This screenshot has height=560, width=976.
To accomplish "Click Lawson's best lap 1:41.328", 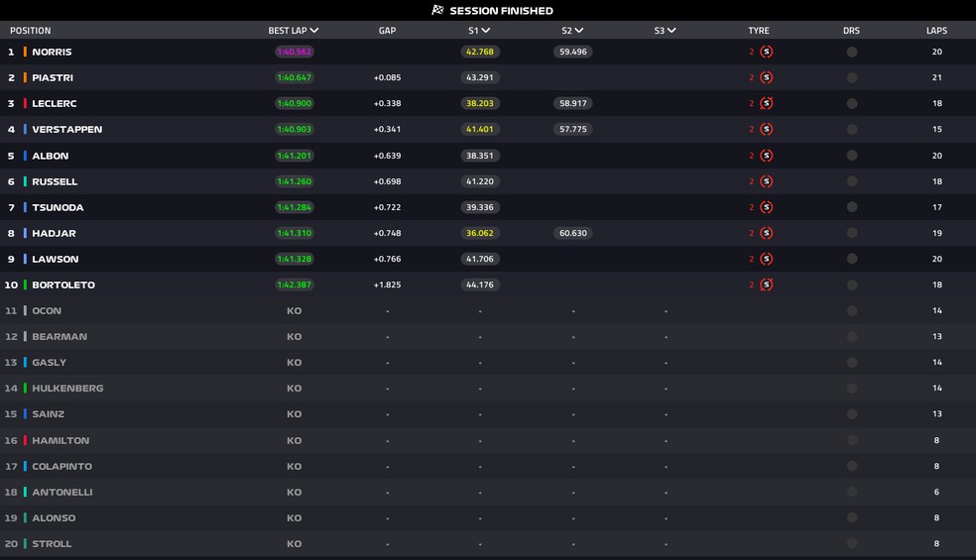I will coord(295,259).
